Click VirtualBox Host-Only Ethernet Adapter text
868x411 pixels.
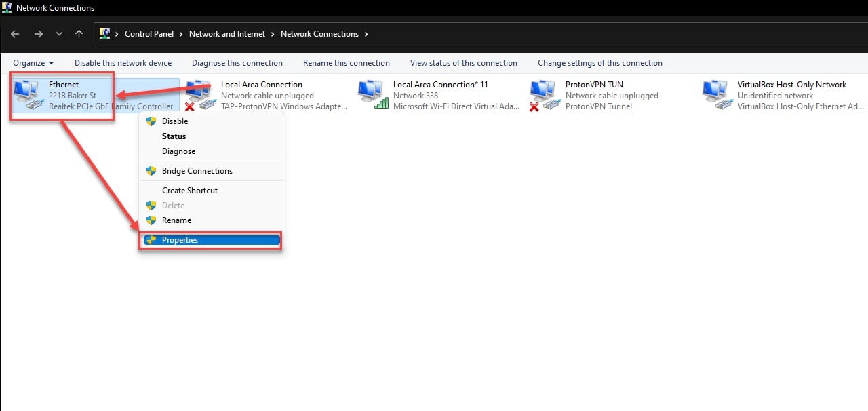pos(801,106)
